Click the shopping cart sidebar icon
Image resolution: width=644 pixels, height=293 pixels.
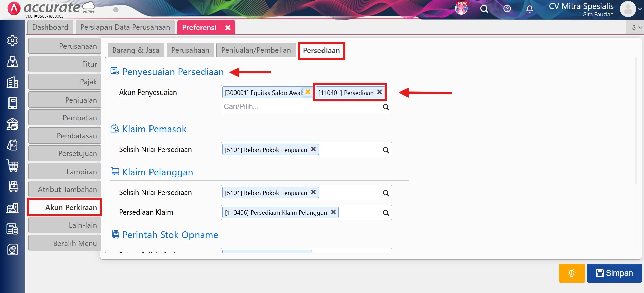(12, 166)
